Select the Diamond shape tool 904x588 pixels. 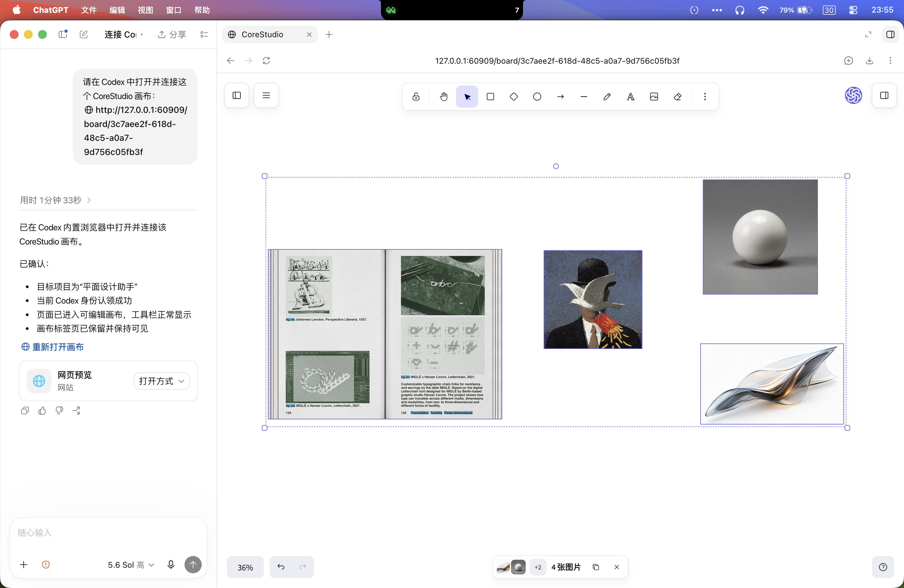tap(514, 97)
